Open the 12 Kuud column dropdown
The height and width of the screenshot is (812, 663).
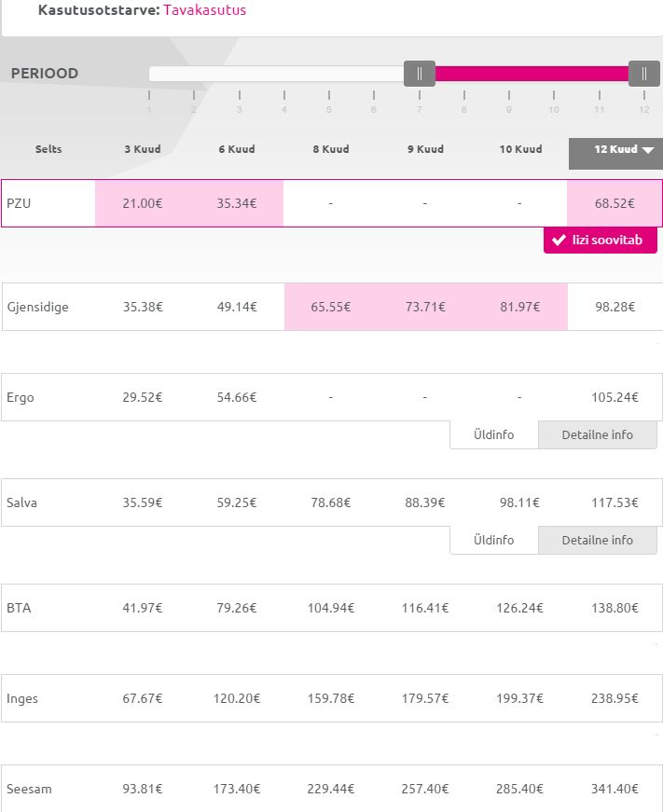[x=615, y=153]
